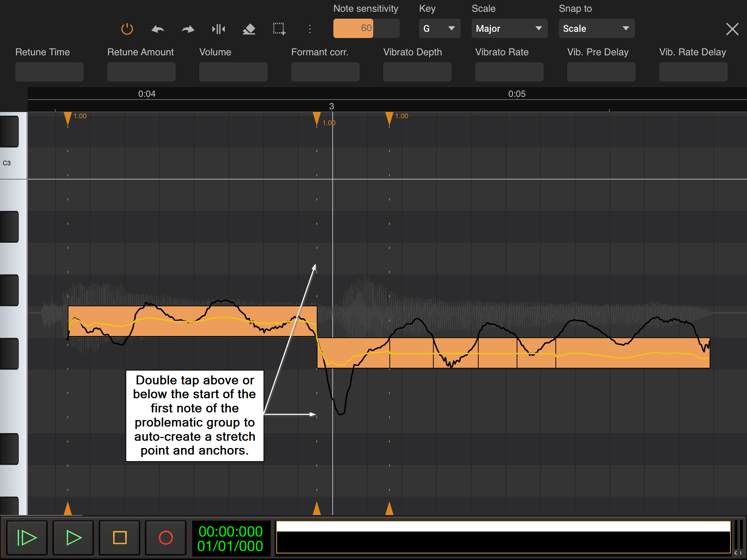Select the eraser tool
Viewport: 747px width, 560px height.
pos(249,29)
